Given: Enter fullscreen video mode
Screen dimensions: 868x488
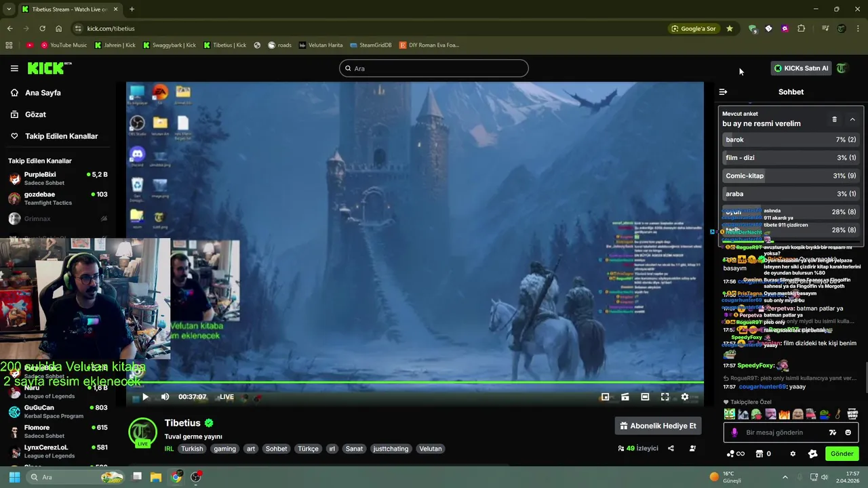Looking at the screenshot, I should 665,397.
